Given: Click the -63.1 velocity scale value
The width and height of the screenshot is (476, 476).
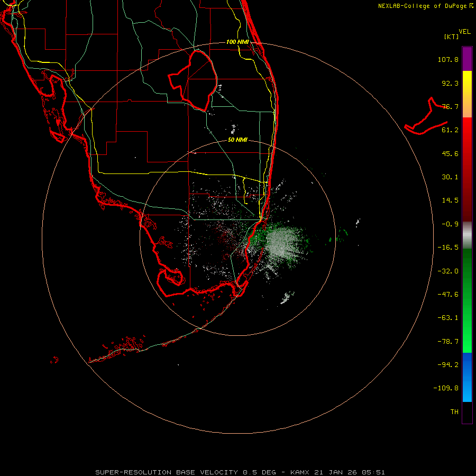Looking at the screenshot, I should [448, 318].
